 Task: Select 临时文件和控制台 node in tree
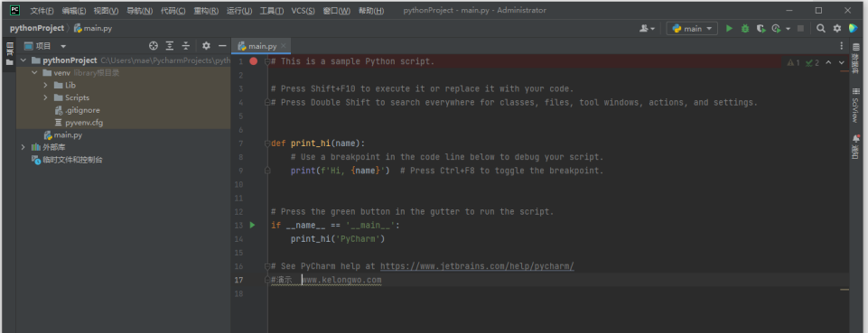click(x=67, y=160)
